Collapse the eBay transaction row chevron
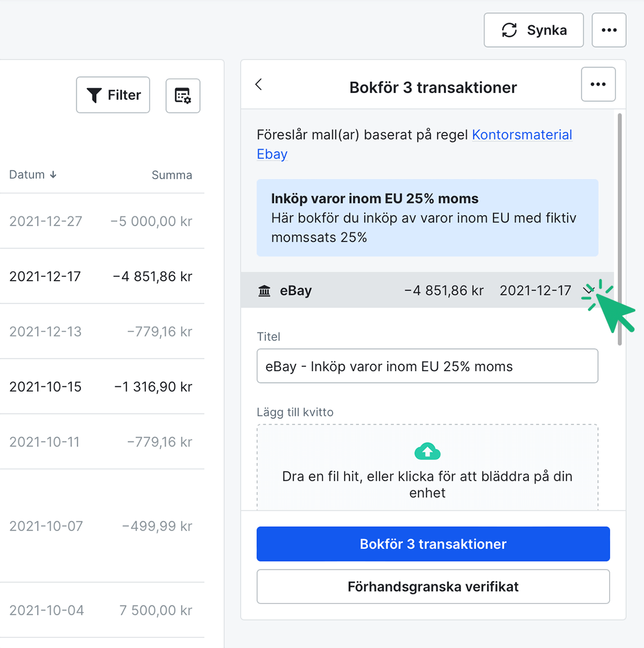Viewport: 644px width, 648px height. [587, 290]
